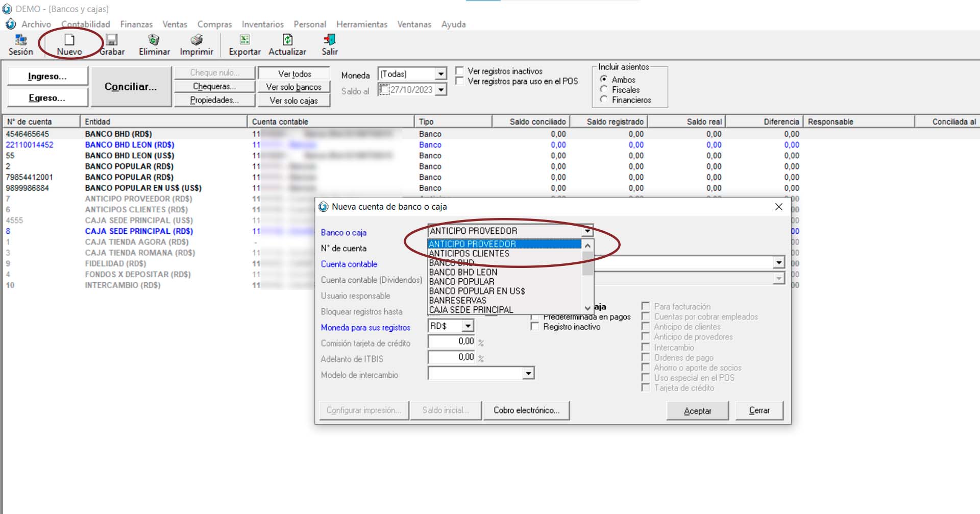Check Registro inactivo in the dialog

[x=534, y=327]
